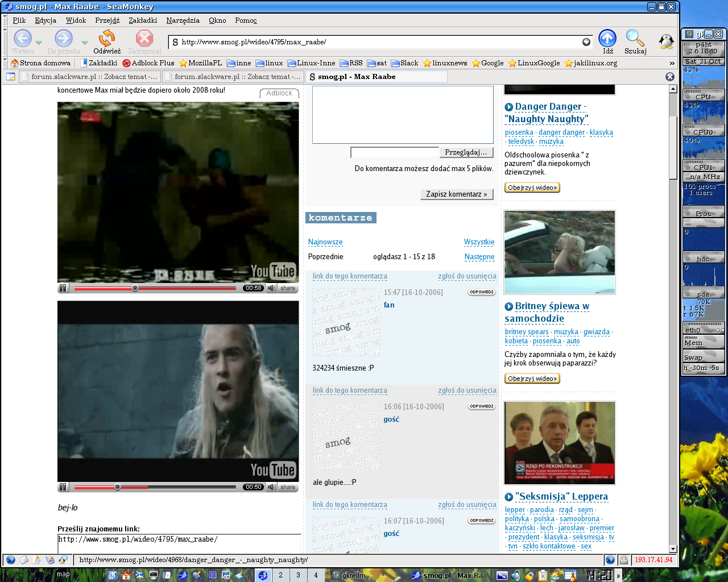The image size is (728, 582).
Task: Mute the first YouTube video
Action: 272,288
